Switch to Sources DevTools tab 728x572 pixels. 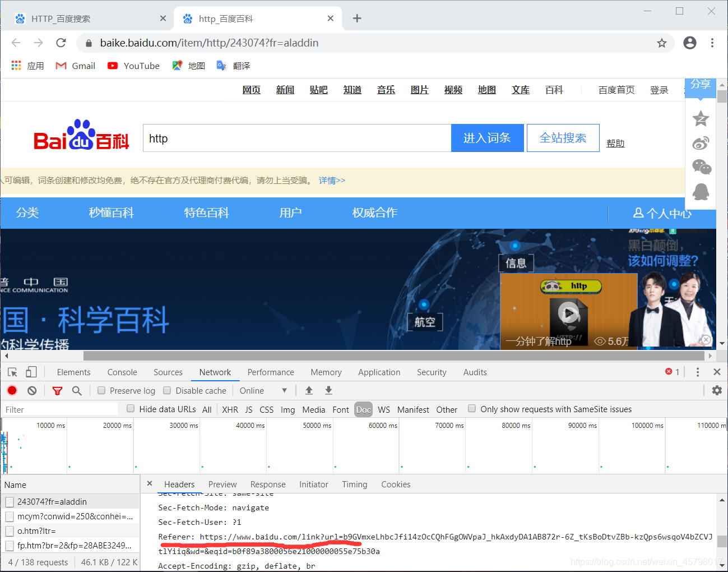click(x=168, y=372)
